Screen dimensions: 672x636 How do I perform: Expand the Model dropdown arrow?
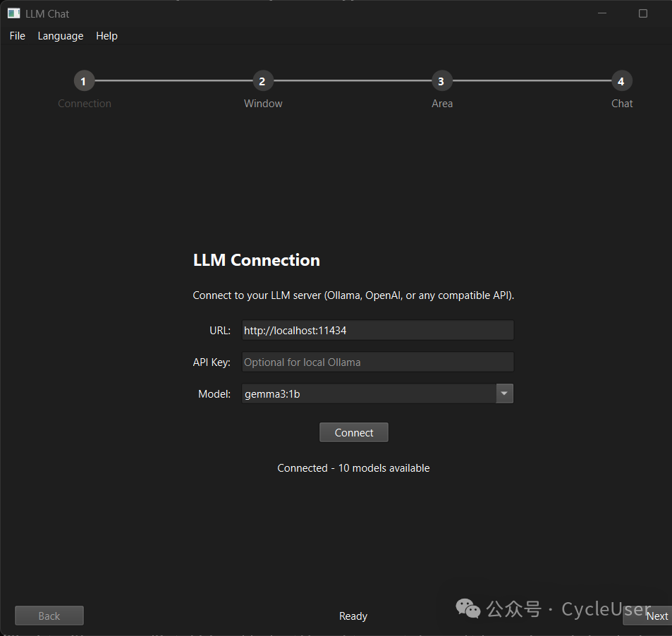point(504,393)
